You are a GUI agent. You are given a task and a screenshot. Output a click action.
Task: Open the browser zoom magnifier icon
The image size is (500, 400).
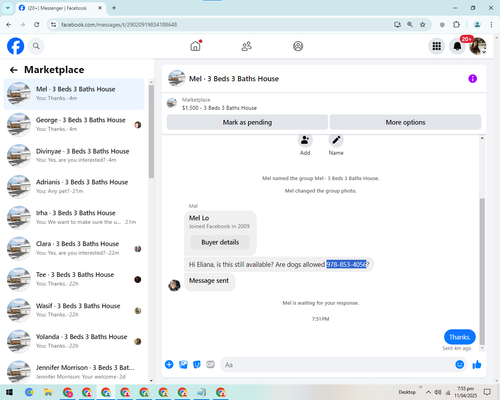pos(410,25)
